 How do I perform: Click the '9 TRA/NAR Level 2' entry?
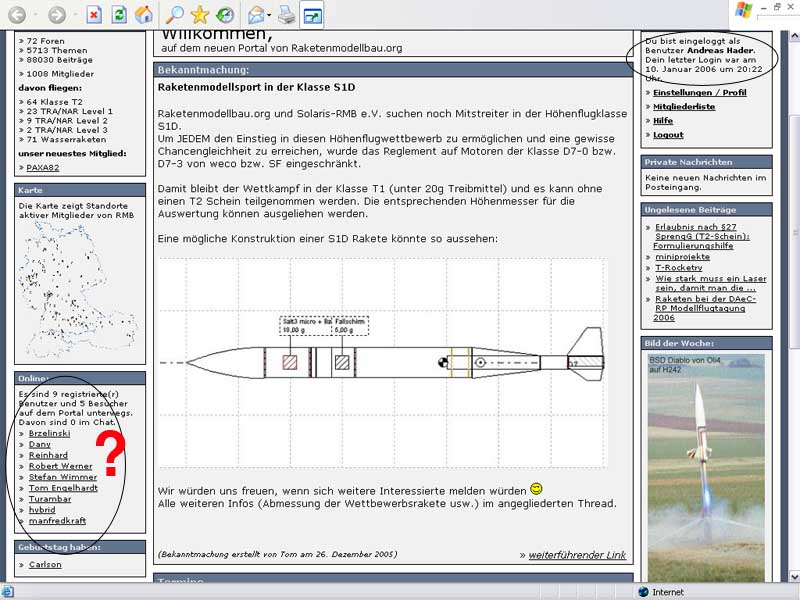(67, 121)
